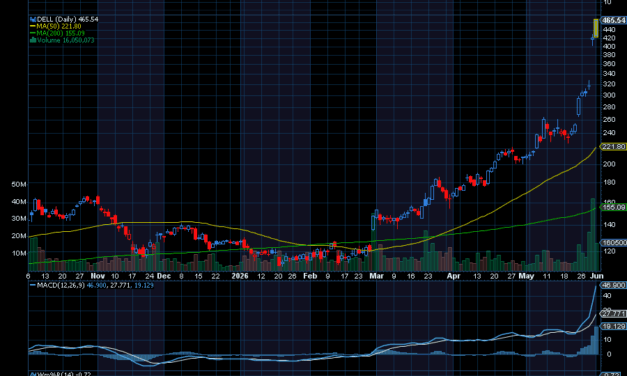Click the 200 price axis label
The image size is (627, 376).
click(x=609, y=164)
